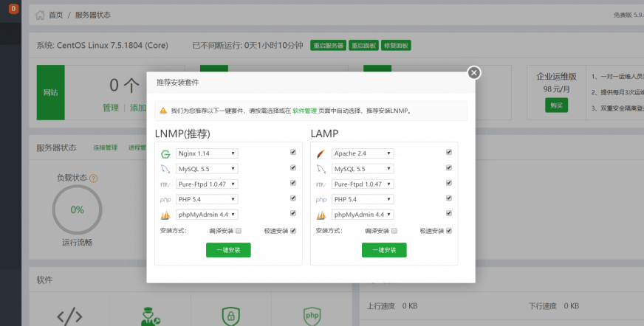The height and width of the screenshot is (326, 644).
Task: Click the 重启面板 button
Action: (x=363, y=46)
